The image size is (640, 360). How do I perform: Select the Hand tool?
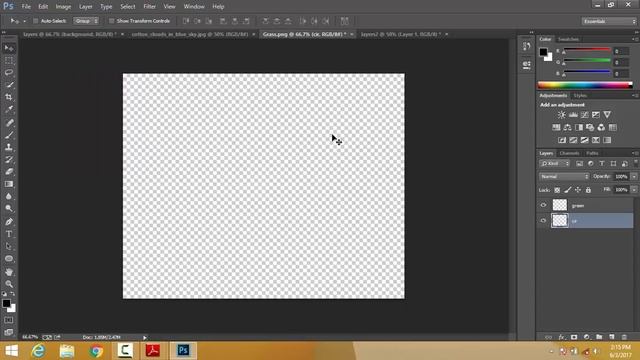point(9,272)
